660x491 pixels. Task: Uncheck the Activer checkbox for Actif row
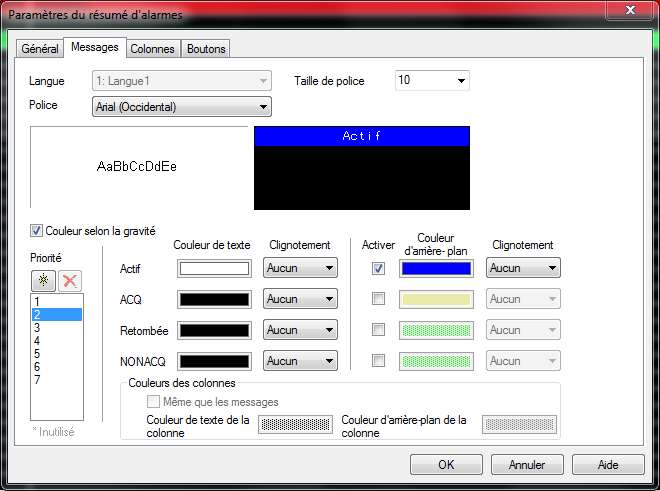(378, 268)
